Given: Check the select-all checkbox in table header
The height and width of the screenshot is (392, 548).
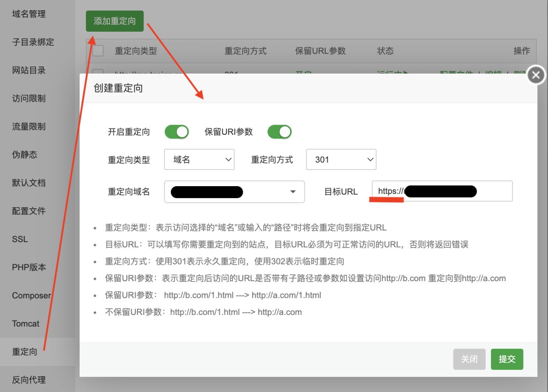Looking at the screenshot, I should pyautogui.click(x=97, y=50).
